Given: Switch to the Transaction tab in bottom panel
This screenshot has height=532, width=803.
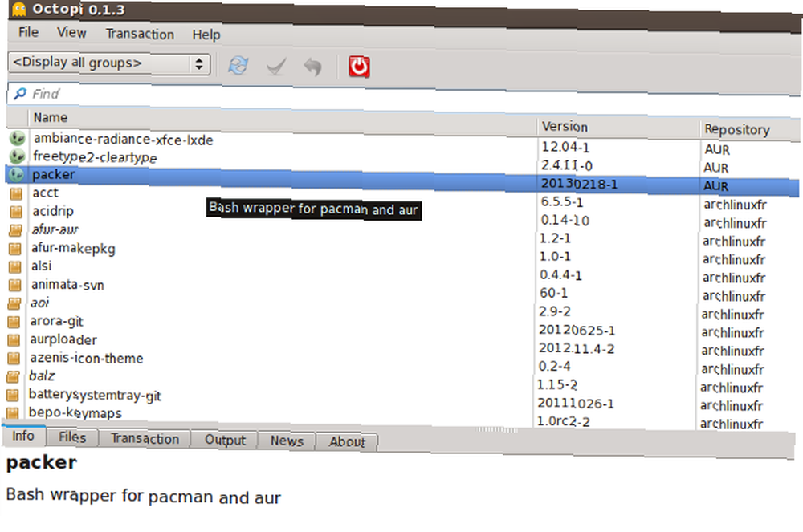Looking at the screenshot, I should click(x=145, y=439).
